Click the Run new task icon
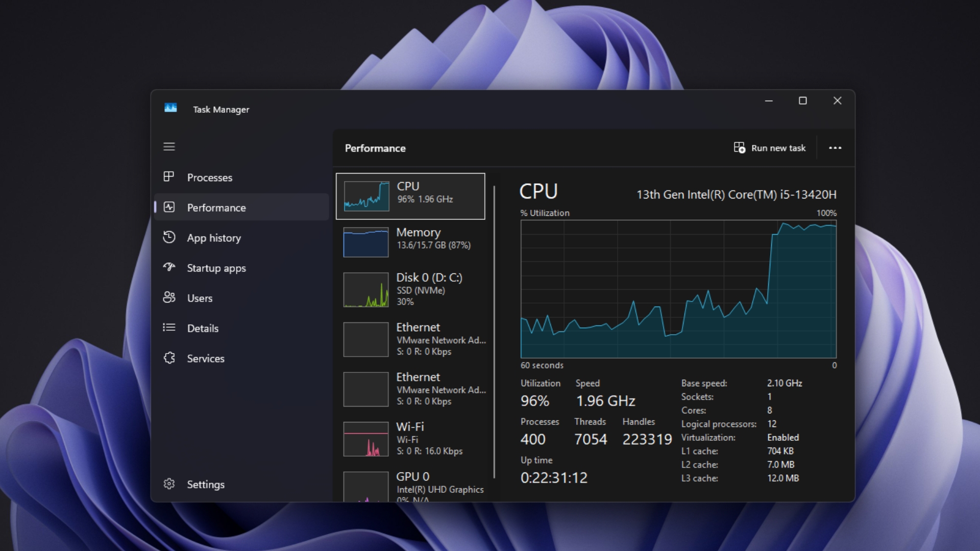Screen dimensions: 980x551 [740, 148]
